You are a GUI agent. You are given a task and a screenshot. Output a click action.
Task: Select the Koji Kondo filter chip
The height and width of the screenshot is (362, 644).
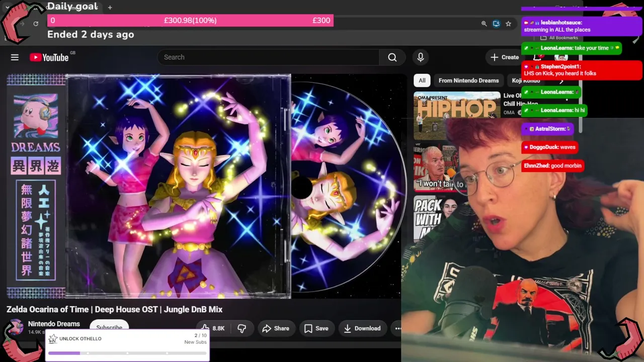526,80
